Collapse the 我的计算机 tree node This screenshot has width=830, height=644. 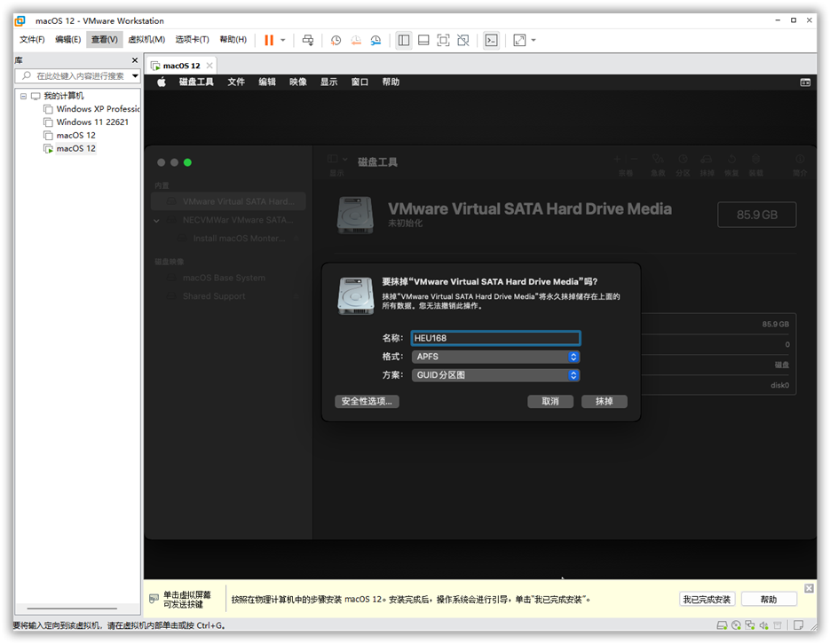pos(23,96)
